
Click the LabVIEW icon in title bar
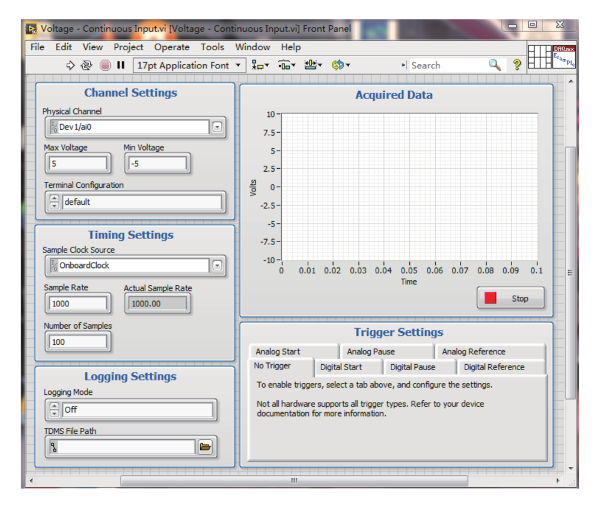pyautogui.click(x=31, y=29)
